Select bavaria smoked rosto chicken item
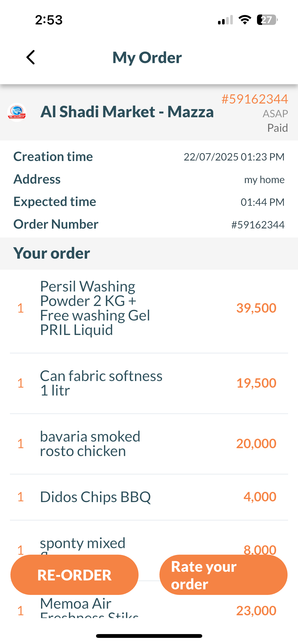Image resolution: width=298 pixels, height=644 pixels. click(x=90, y=444)
